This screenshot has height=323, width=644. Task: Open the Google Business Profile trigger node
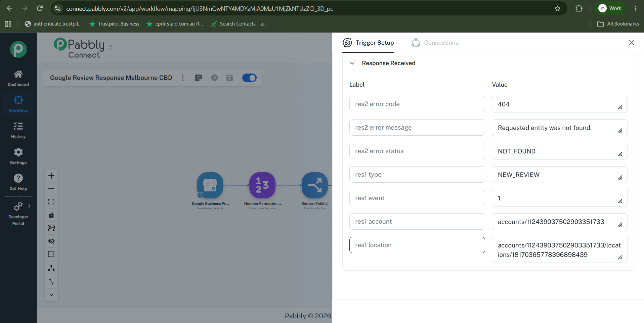(210, 185)
